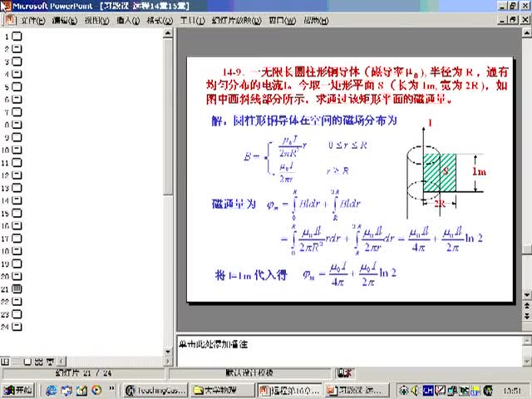Open the 视图(V) menu
Image resolution: width=532 pixels, height=399 pixels.
(96, 21)
